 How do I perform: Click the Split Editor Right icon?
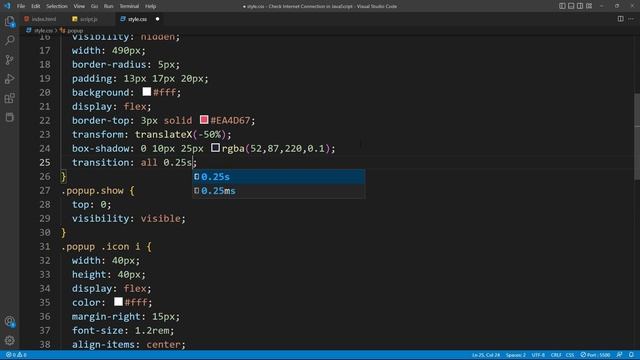click(620, 19)
